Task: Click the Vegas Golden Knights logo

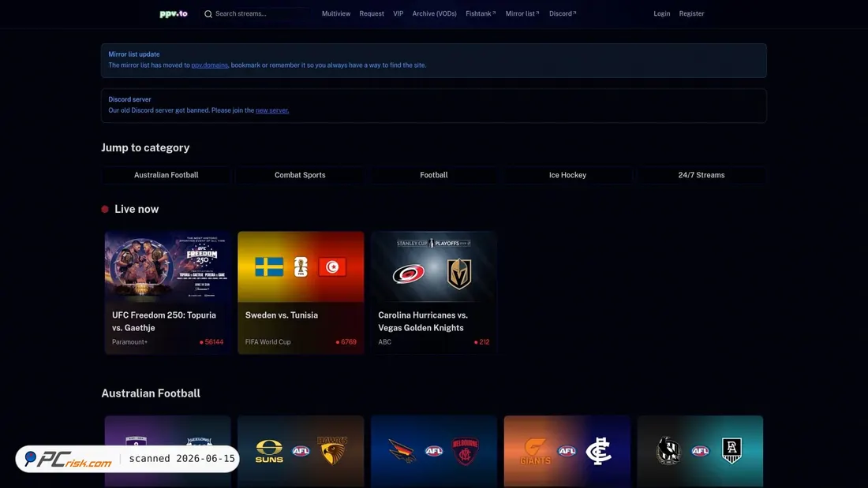Action: pos(459,274)
